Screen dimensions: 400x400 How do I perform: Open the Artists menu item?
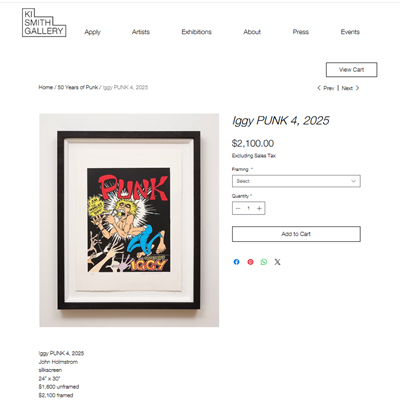pyautogui.click(x=141, y=32)
